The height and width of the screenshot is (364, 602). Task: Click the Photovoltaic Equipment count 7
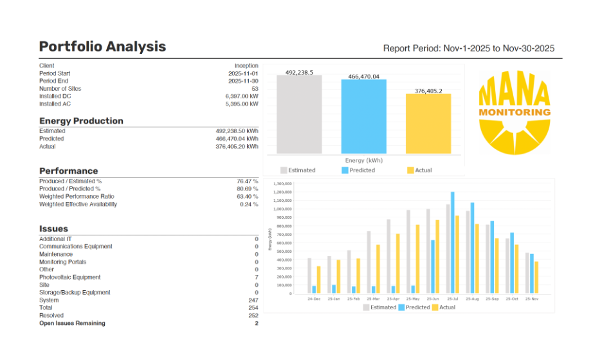(x=257, y=277)
